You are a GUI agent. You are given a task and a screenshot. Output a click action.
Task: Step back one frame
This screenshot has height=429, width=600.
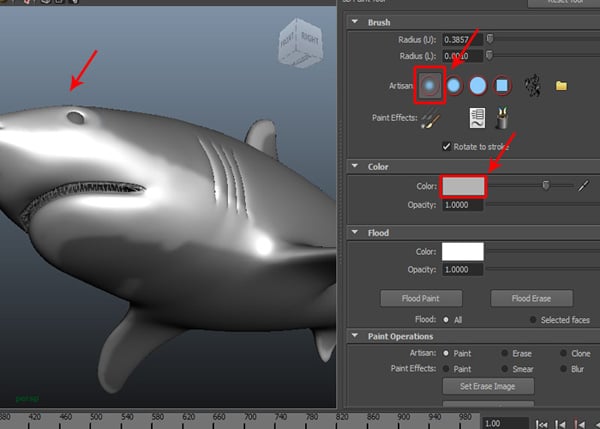(560, 424)
